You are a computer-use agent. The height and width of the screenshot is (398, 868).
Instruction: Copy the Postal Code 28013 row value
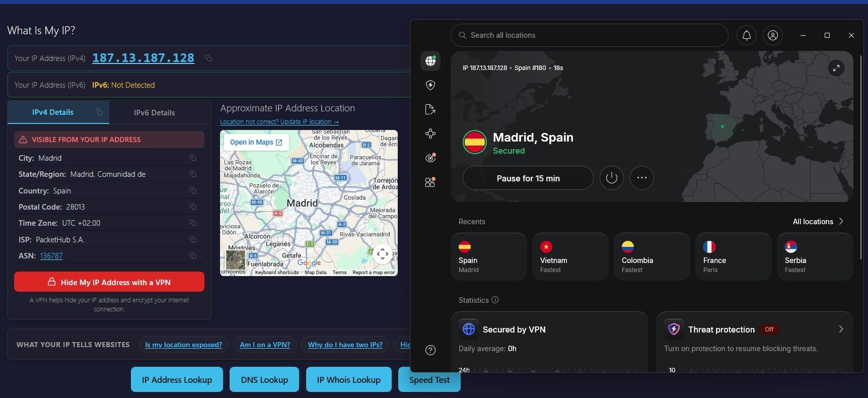coord(193,207)
